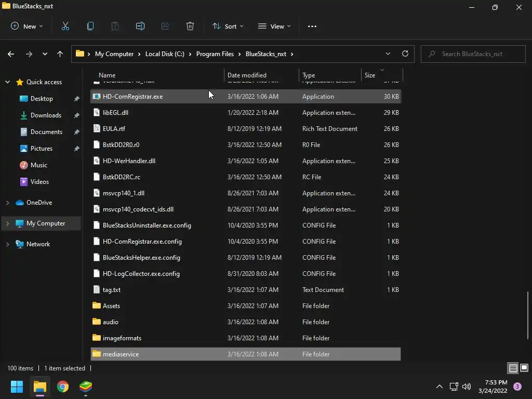Select msvcp140_codecvt_ids.dll file
Image resolution: width=532 pixels, height=399 pixels.
point(246,209)
